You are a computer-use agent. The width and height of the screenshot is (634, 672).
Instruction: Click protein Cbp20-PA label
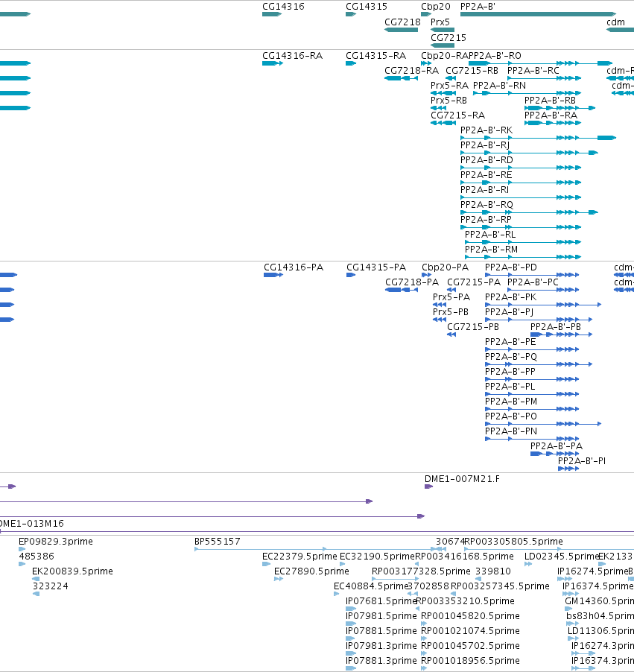tap(446, 267)
